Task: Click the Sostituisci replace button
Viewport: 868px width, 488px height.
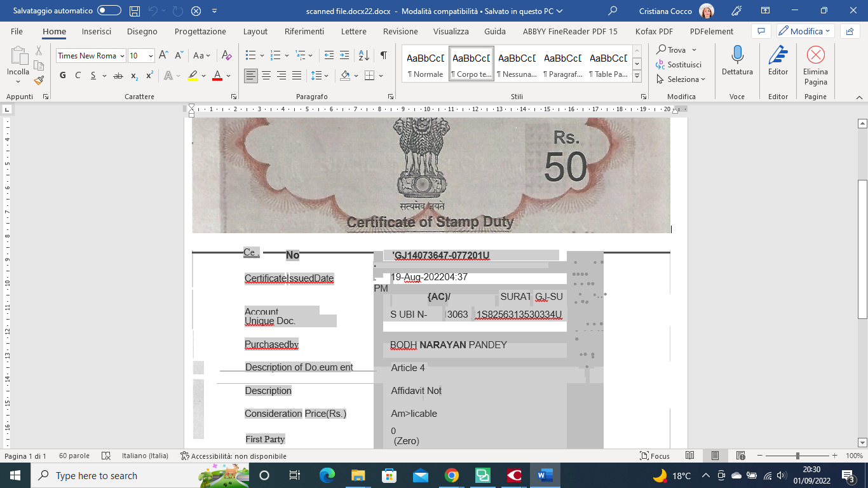Action: [x=679, y=65]
